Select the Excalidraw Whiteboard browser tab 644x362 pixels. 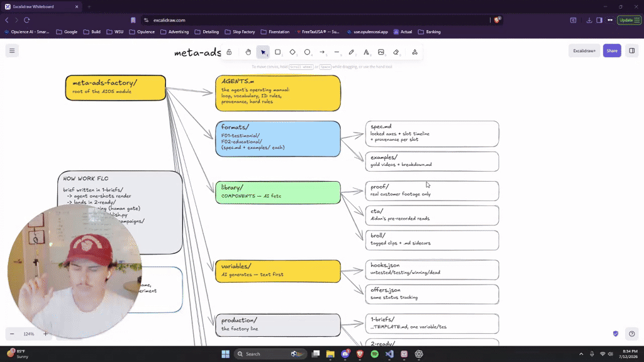tap(41, 6)
